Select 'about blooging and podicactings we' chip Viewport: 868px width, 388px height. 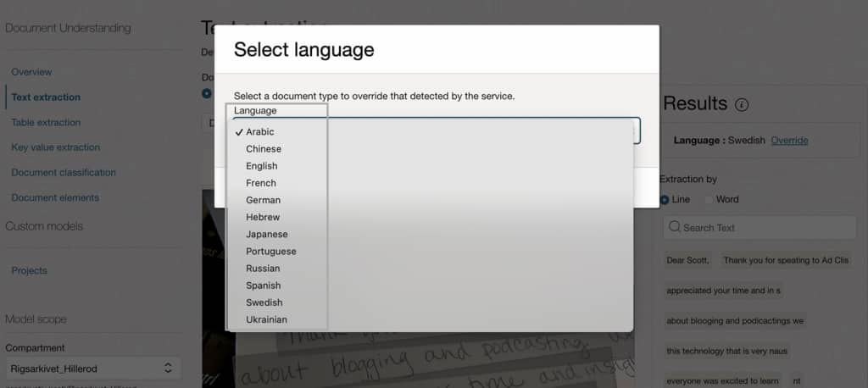(735, 320)
